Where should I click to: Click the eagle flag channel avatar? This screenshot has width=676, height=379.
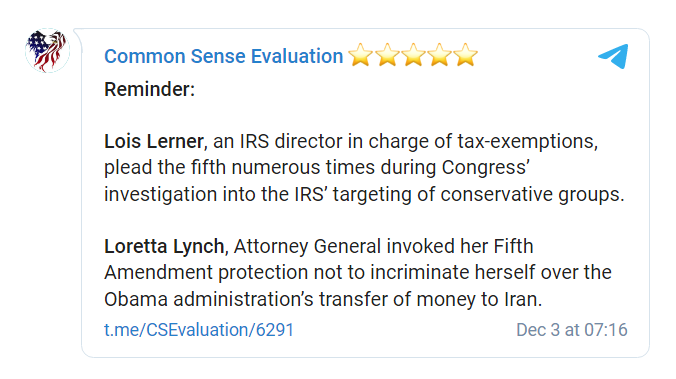[47, 50]
